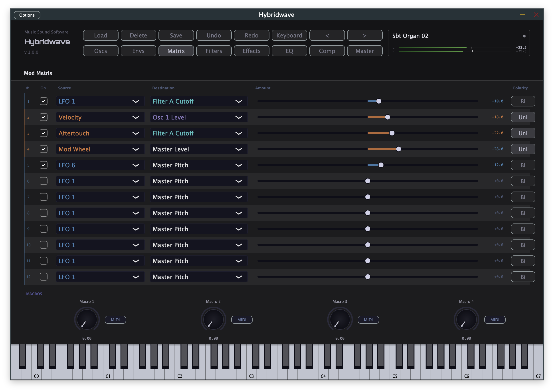Open the Filters tab

click(x=214, y=51)
